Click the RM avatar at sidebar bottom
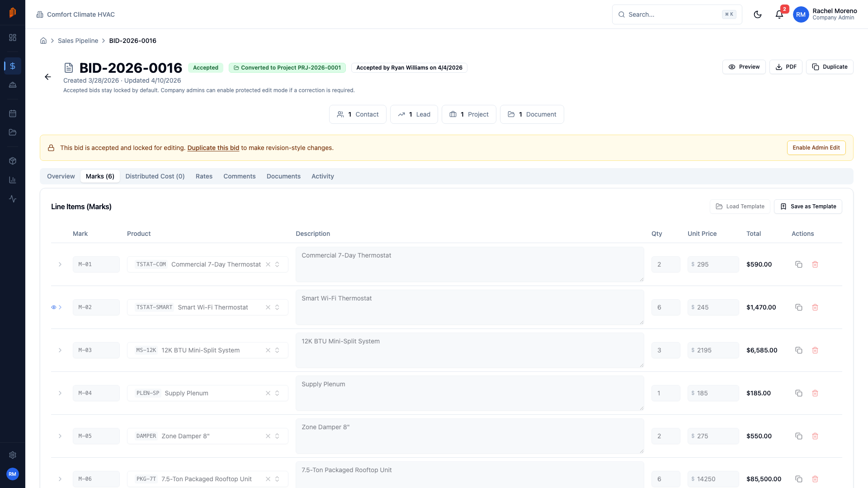This screenshot has width=868, height=488. [13, 474]
